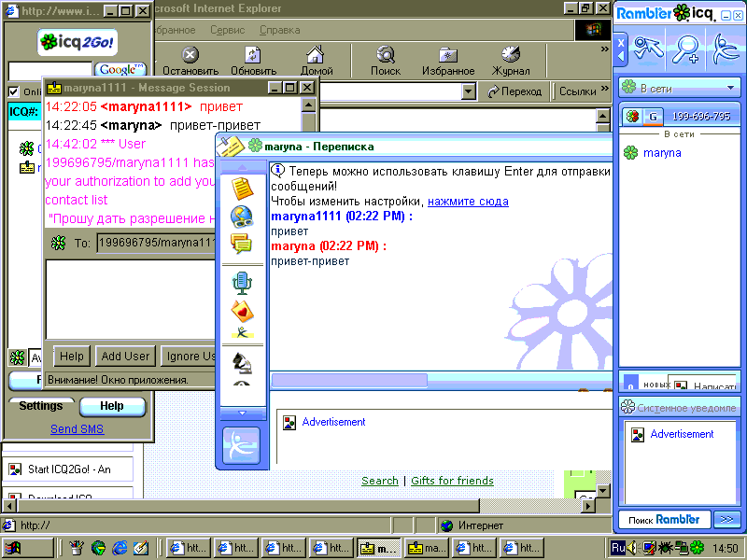Open Search (Поиск) in browser toolbar
Image resolution: width=747 pixels, height=560 pixels.
[x=386, y=61]
